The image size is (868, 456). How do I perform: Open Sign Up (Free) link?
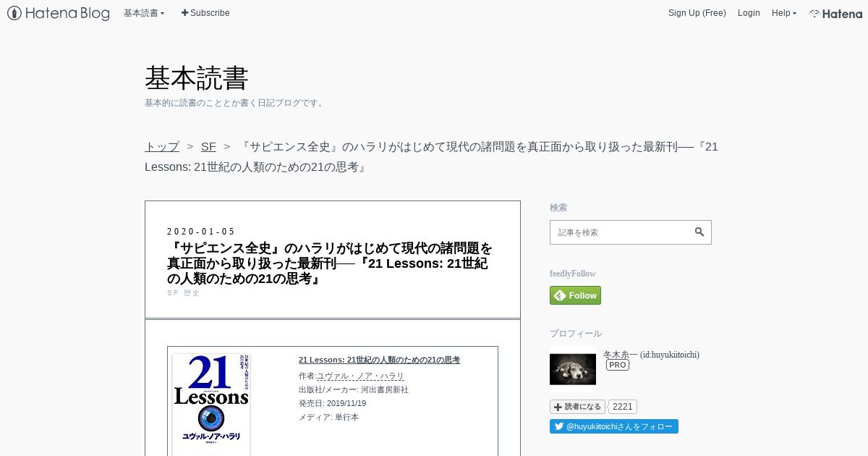point(697,13)
